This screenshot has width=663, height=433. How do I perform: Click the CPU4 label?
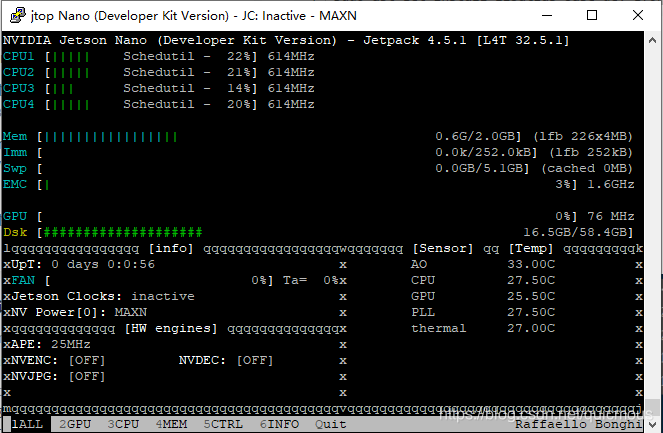click(19, 104)
